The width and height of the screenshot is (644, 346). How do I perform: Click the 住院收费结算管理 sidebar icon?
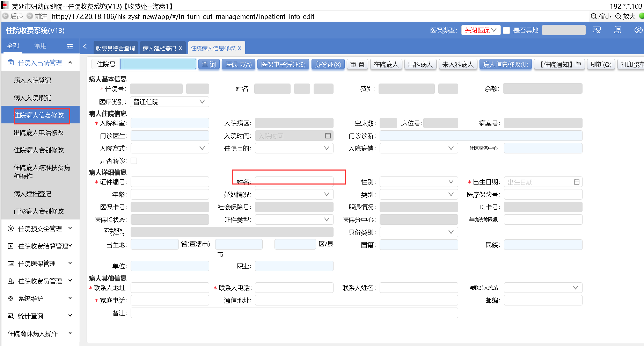click(x=11, y=246)
